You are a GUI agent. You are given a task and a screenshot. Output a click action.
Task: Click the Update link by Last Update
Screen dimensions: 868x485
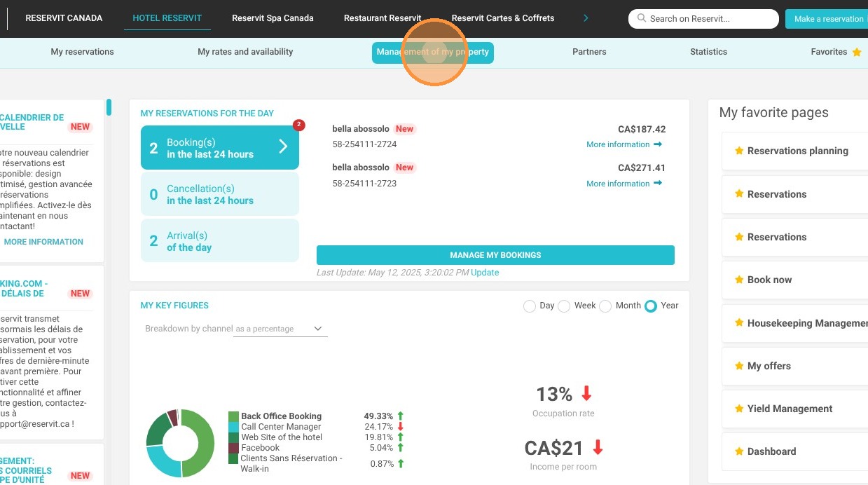click(485, 273)
